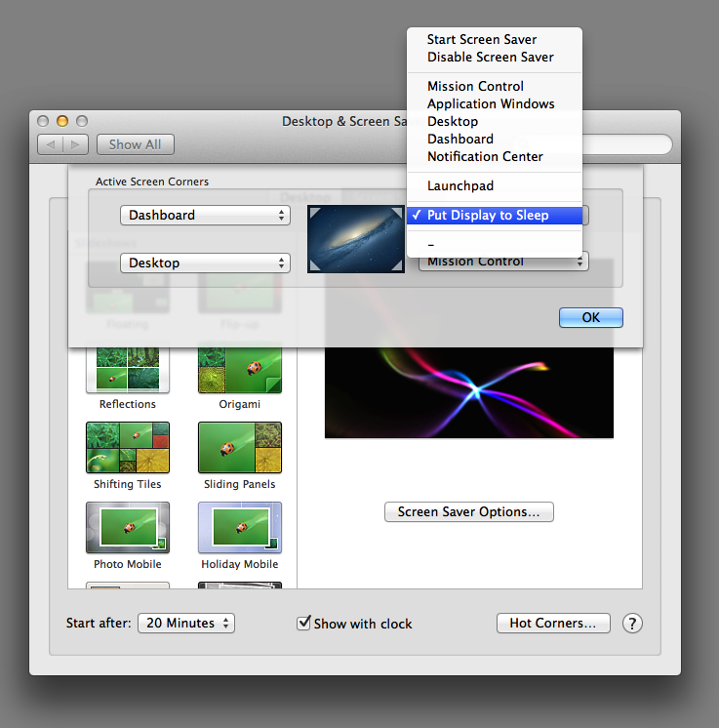Open the Start after 20 Minutes dropdown
719x728 pixels.
pyautogui.click(x=186, y=623)
